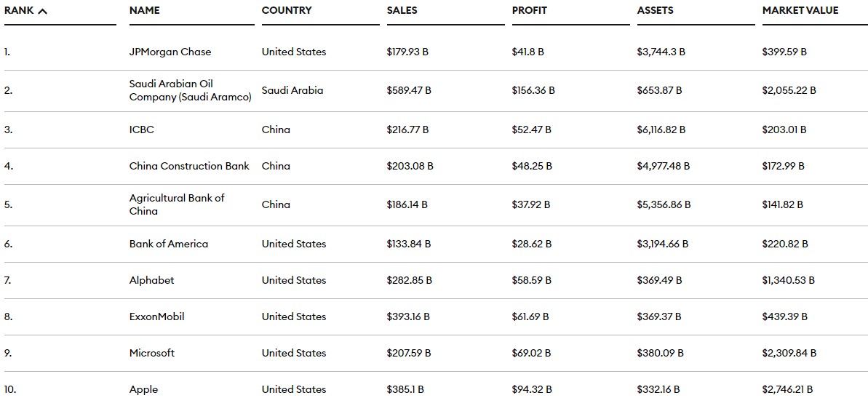This screenshot has width=868, height=406.
Task: Sort table by NAME column header
Action: [x=145, y=10]
